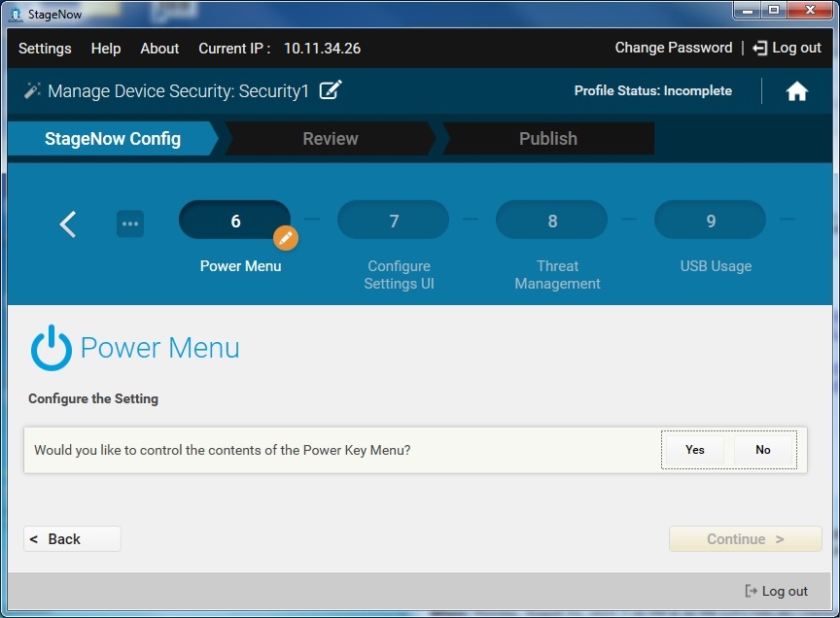This screenshot has height=618, width=840.
Task: Click the blue Power Menu power icon
Action: click(x=51, y=348)
